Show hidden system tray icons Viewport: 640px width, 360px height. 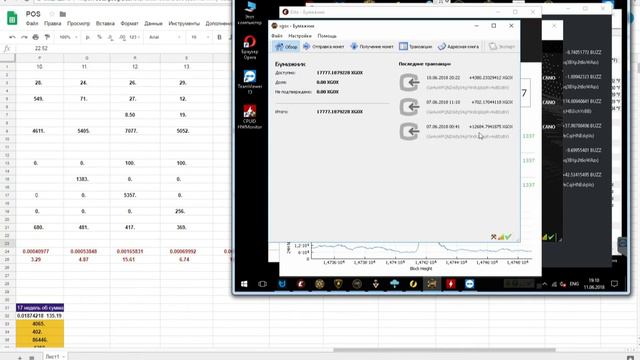point(545,284)
